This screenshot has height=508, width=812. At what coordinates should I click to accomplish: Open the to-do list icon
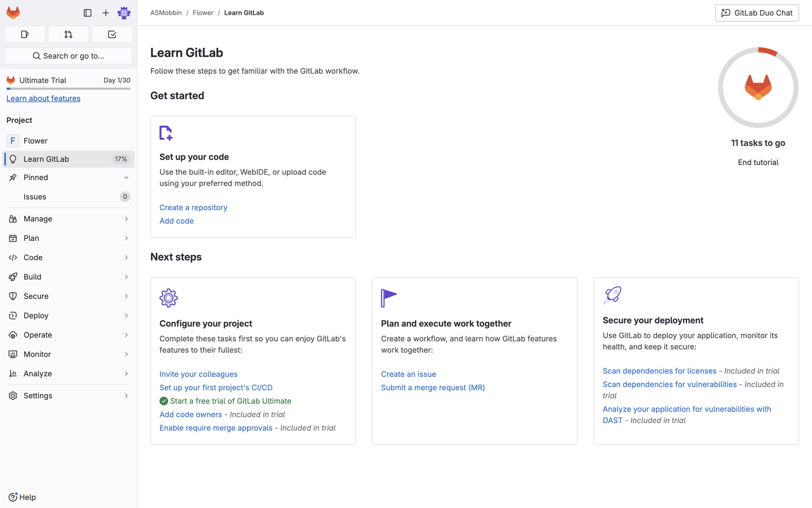tap(112, 34)
